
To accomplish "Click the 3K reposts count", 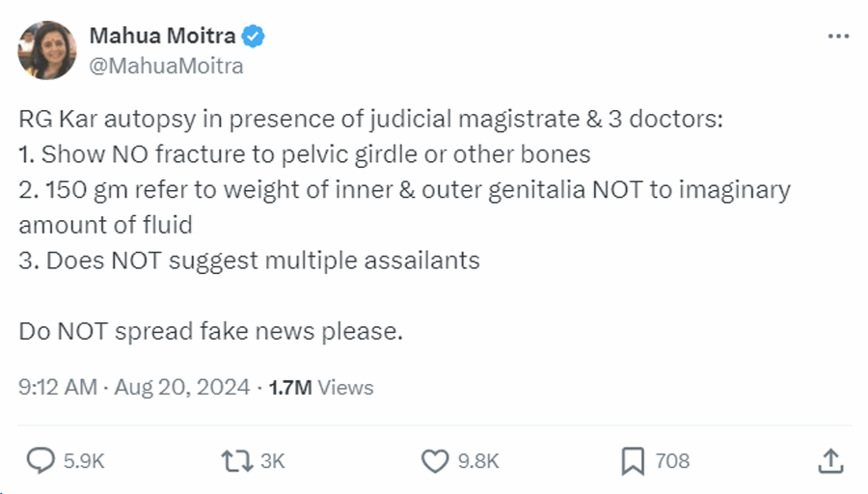I will click(273, 461).
